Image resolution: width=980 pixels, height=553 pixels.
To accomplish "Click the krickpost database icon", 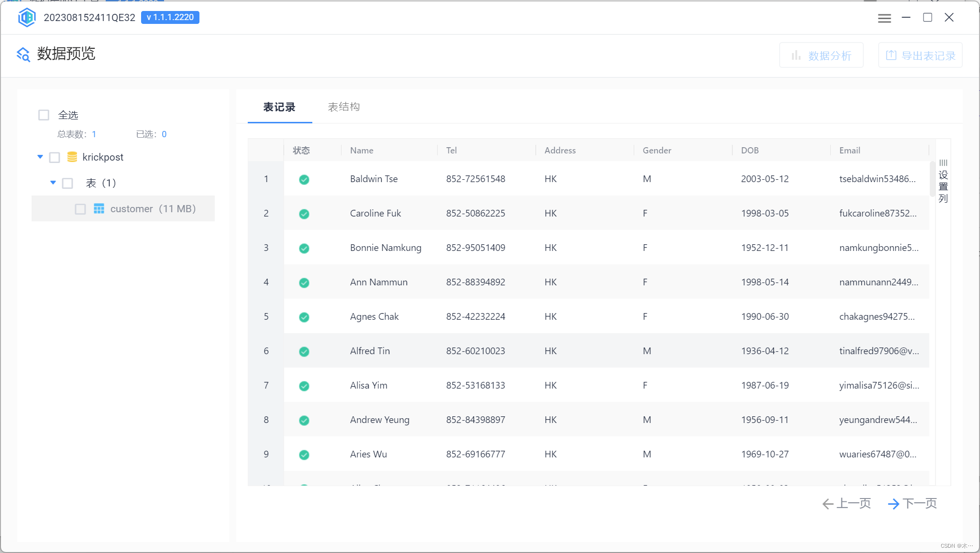I will (x=72, y=157).
